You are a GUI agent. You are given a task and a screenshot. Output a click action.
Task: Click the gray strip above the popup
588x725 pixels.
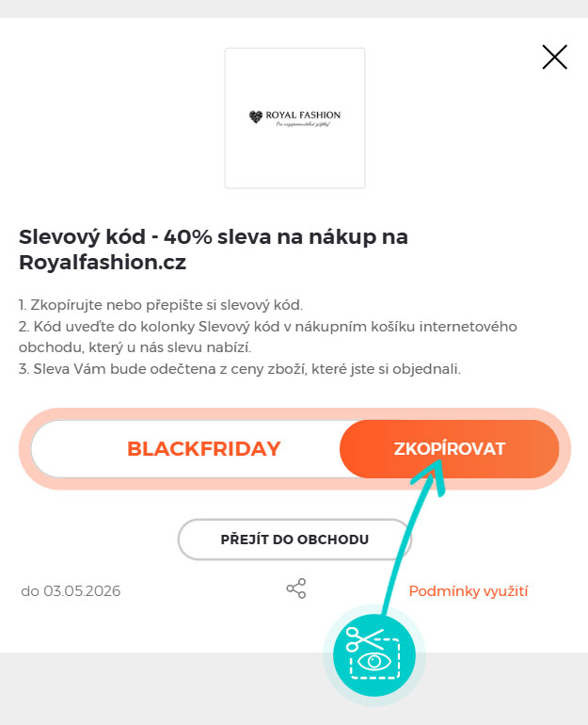click(294, 8)
